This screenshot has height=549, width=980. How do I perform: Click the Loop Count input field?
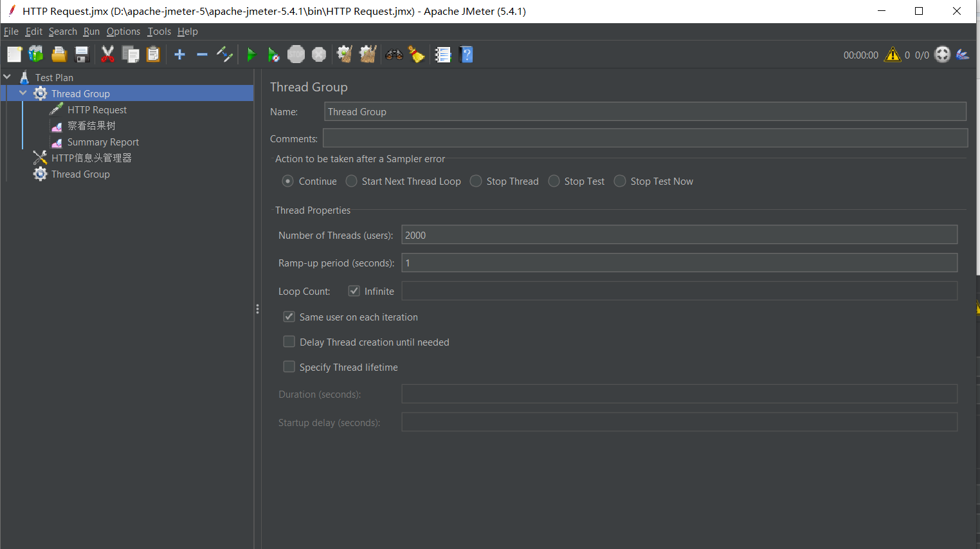click(679, 291)
